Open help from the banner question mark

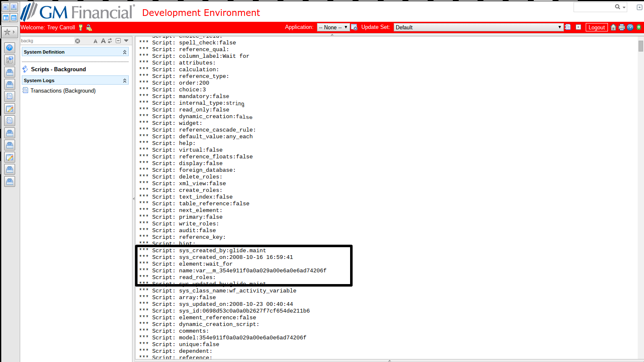(630, 28)
